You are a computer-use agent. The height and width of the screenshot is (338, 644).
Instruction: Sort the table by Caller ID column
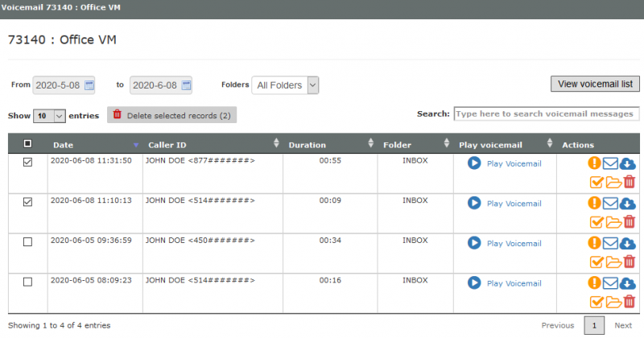coord(213,145)
